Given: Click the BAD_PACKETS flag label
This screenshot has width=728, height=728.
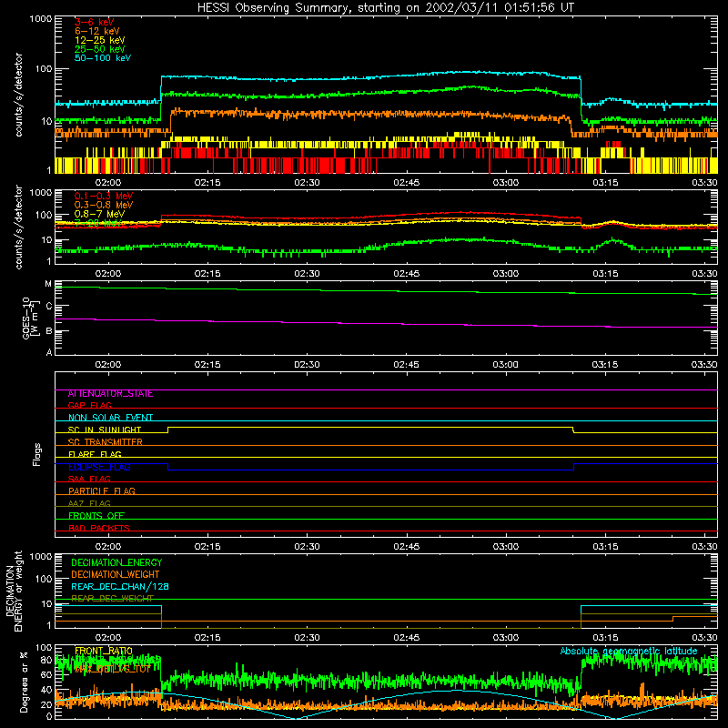Looking at the screenshot, I should point(99,529).
